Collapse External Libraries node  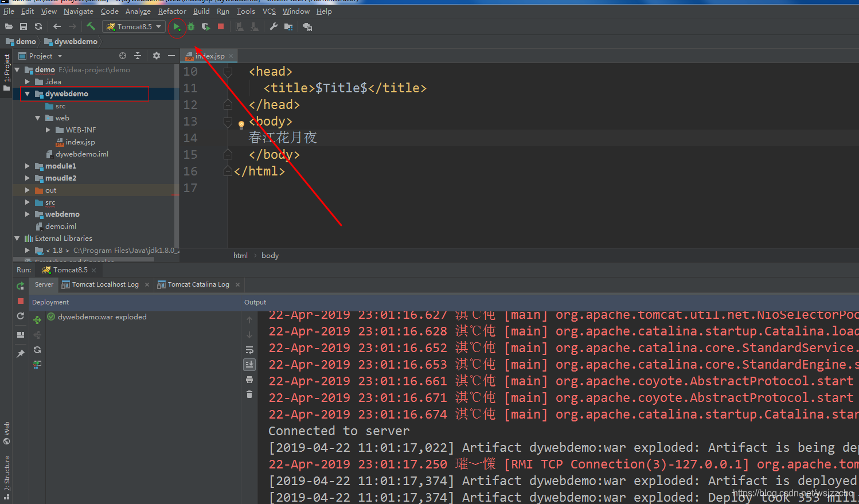[17, 238]
